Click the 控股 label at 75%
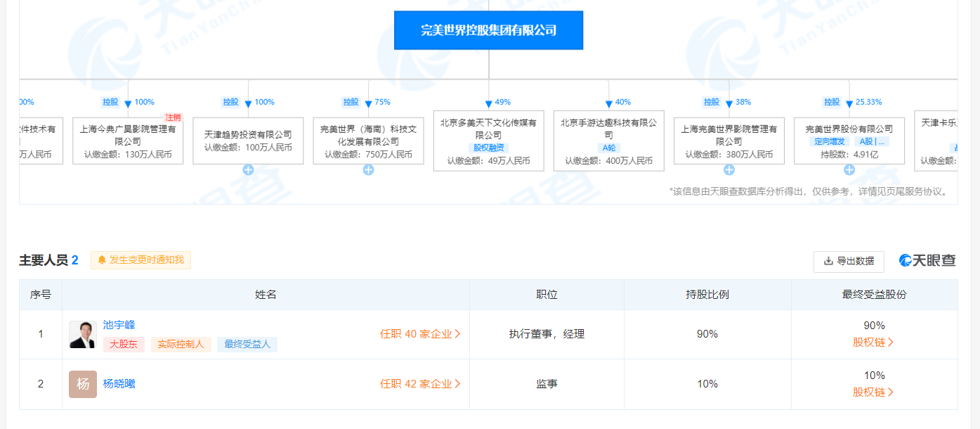 coord(351,102)
